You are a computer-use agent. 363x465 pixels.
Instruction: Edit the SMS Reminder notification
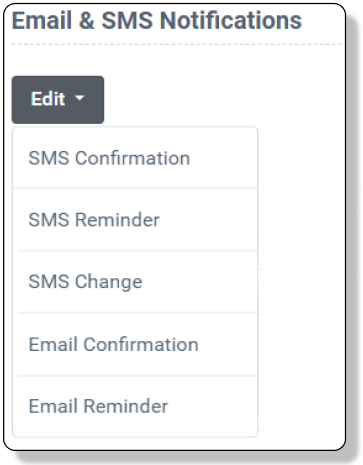click(135, 220)
